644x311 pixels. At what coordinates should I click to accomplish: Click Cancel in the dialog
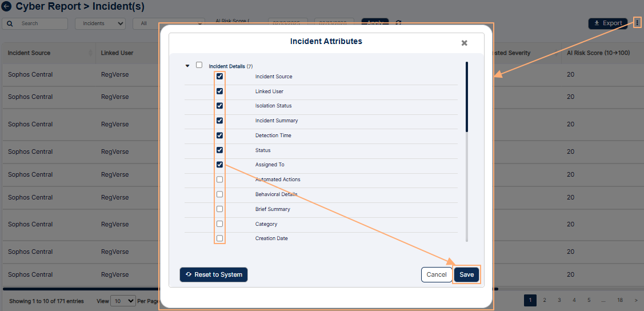pyautogui.click(x=437, y=275)
